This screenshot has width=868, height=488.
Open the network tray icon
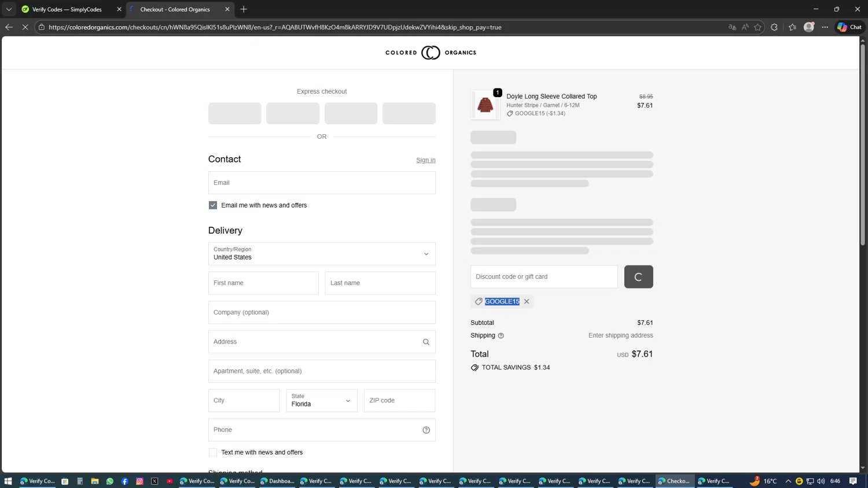tap(810, 481)
